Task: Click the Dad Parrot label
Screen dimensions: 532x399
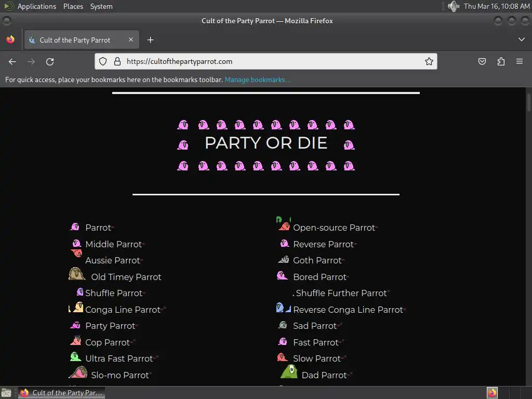Action: [324, 375]
